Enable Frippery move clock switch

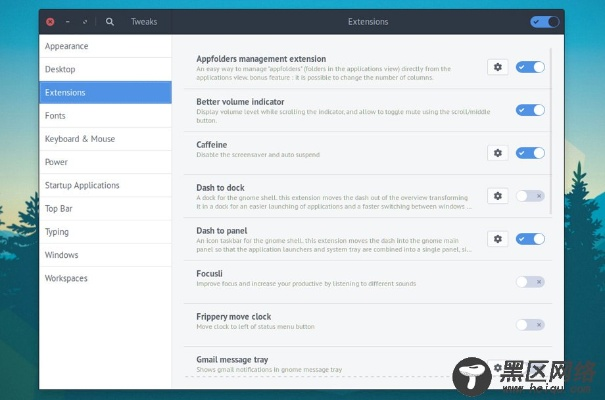530,325
